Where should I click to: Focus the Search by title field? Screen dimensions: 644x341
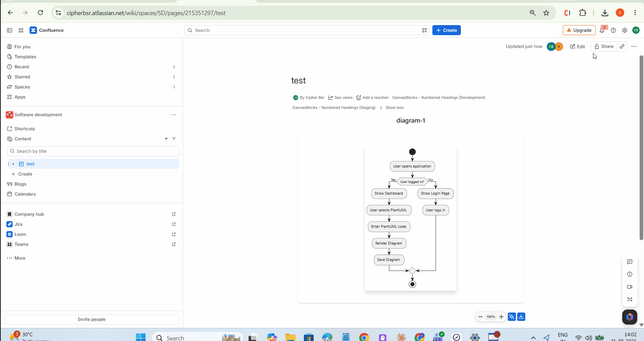click(x=93, y=151)
